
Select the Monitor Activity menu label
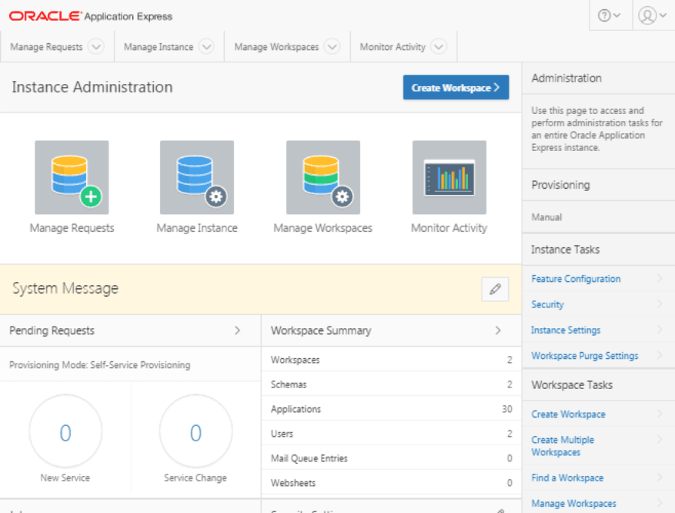[393, 47]
